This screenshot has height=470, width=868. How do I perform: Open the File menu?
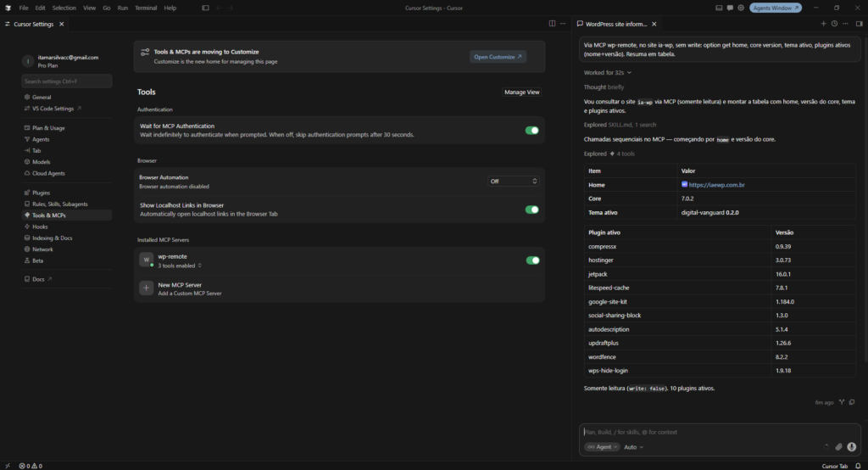coord(24,8)
